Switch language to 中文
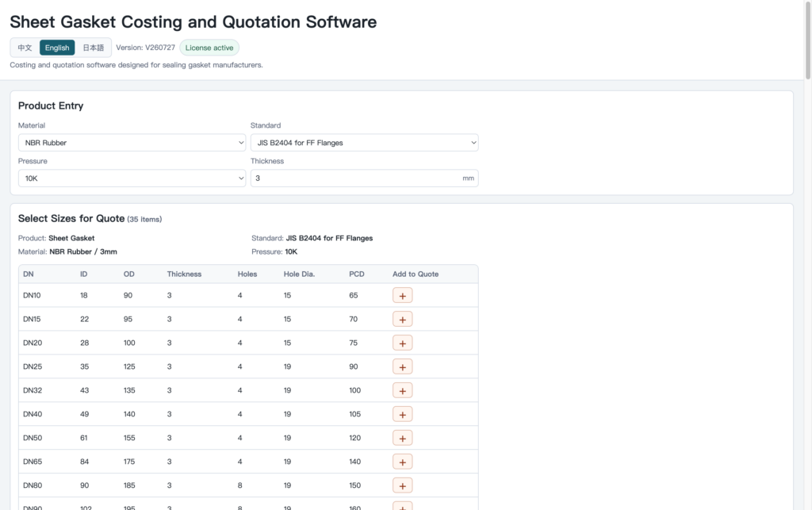Viewport: 812px width, 510px height. (x=25, y=48)
